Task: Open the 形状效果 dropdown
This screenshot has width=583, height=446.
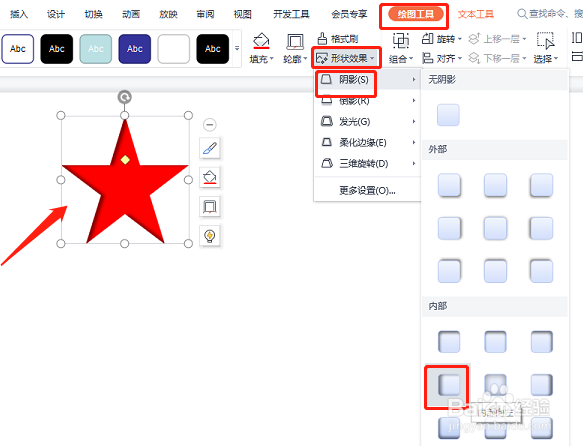Action: click(x=345, y=58)
